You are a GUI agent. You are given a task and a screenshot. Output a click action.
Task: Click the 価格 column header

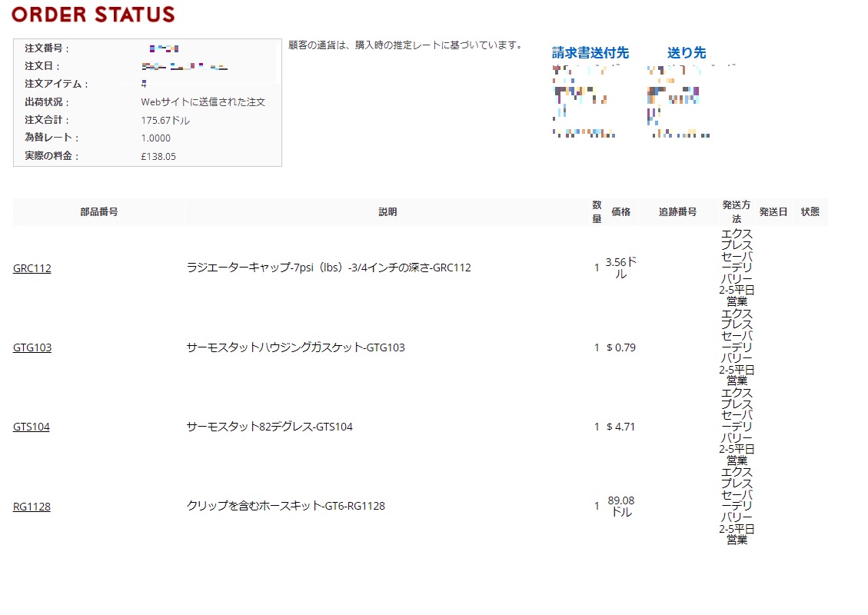620,212
